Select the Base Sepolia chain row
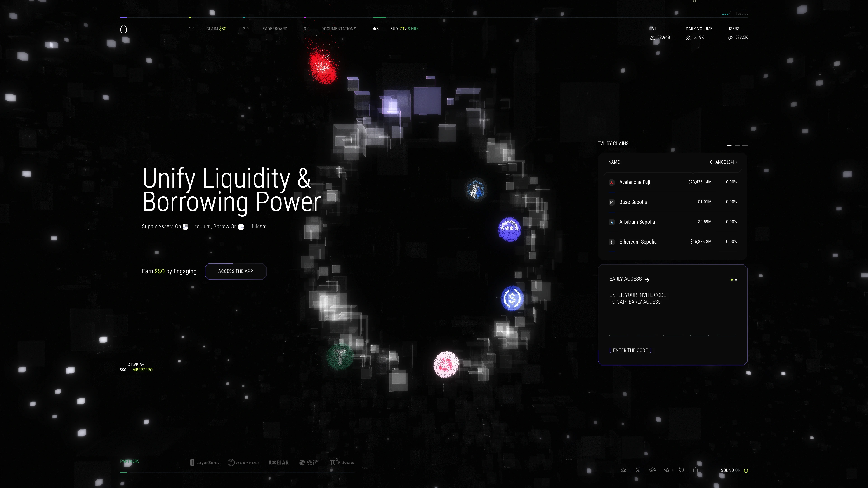Screen dimensions: 868x488 [x=672, y=202]
